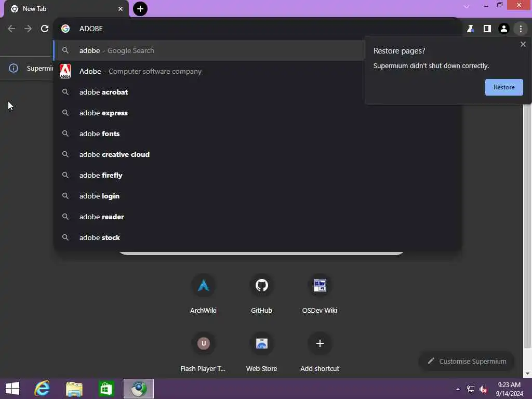Screen dimensions: 532x399
Task: Open the OSDev Wiki shortcut
Action: (x=320, y=294)
